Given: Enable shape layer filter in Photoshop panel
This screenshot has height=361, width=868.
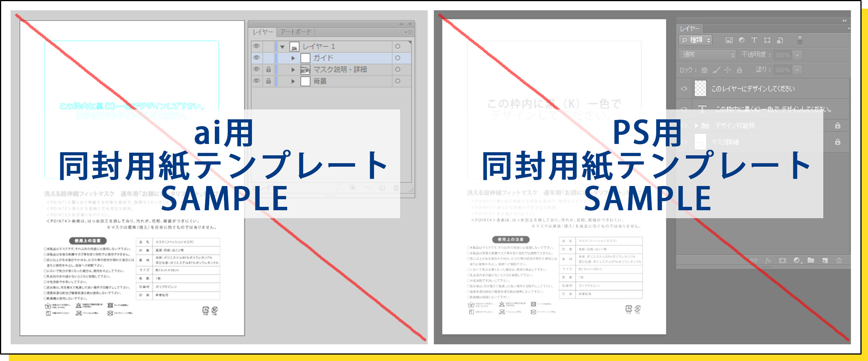Looking at the screenshot, I should [x=767, y=40].
